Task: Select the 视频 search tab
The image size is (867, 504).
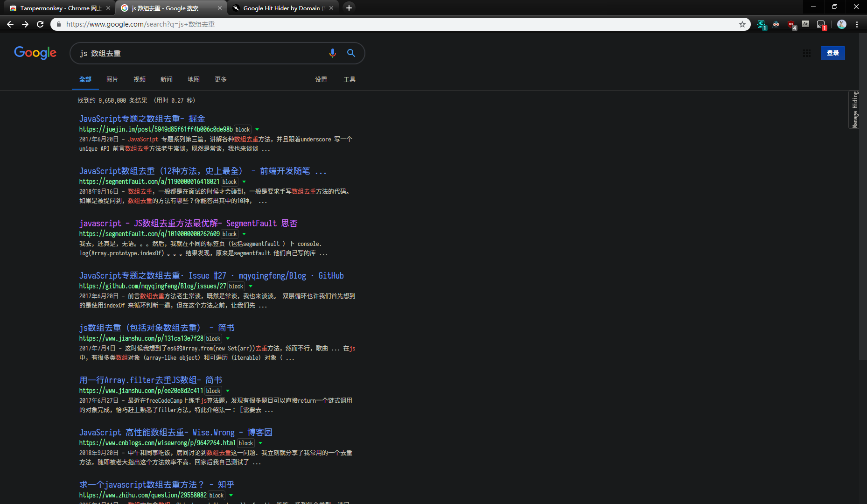Action: click(x=140, y=79)
